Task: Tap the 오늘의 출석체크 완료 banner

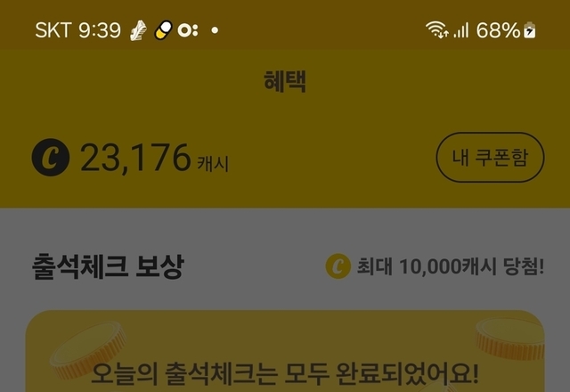Action: click(x=285, y=351)
